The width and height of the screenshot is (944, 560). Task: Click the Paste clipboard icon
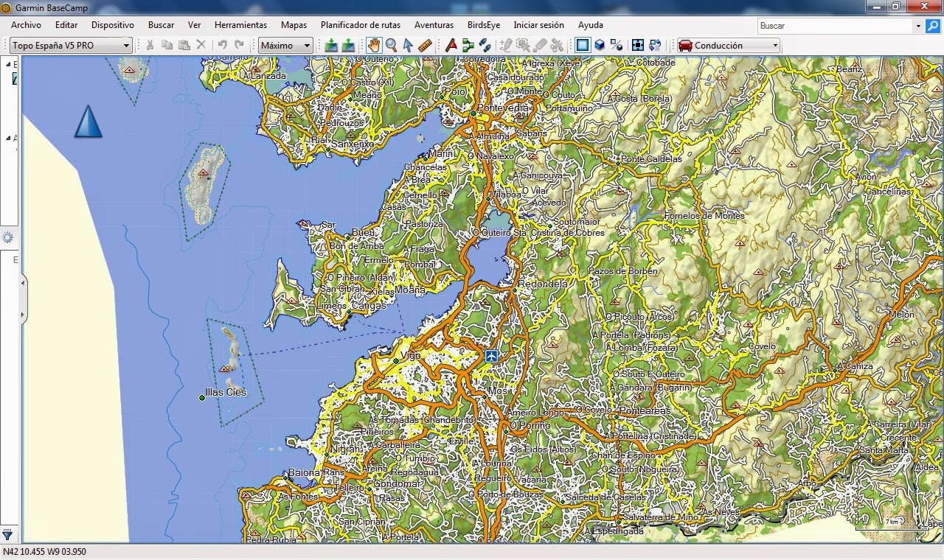point(184,45)
